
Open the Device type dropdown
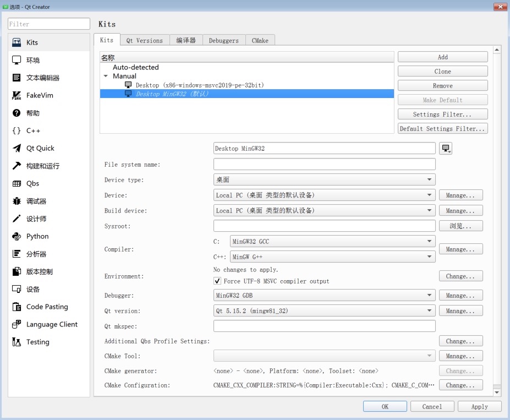(x=324, y=179)
